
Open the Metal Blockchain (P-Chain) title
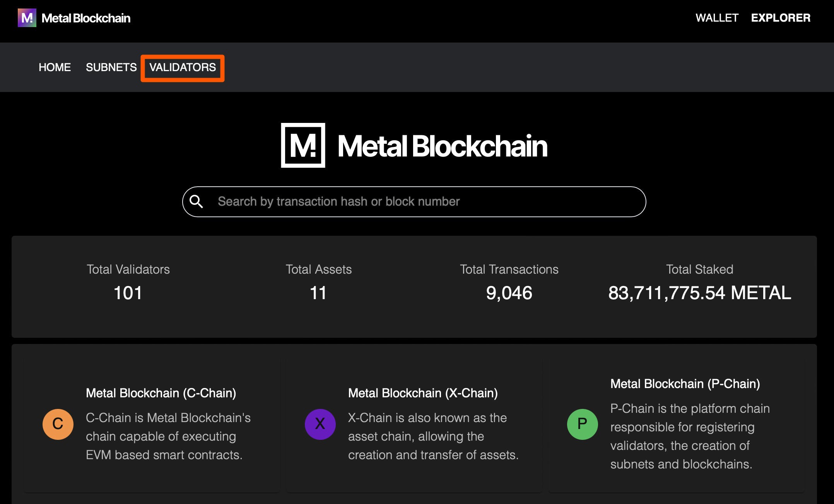tap(685, 384)
